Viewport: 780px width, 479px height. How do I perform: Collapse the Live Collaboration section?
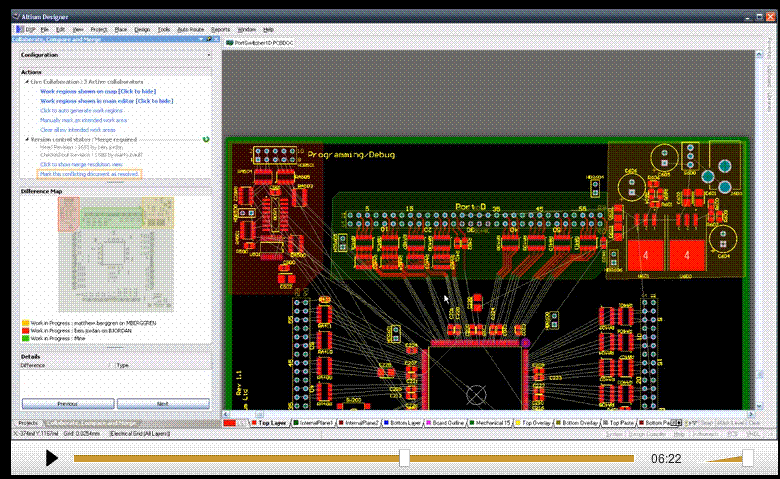[x=25, y=82]
